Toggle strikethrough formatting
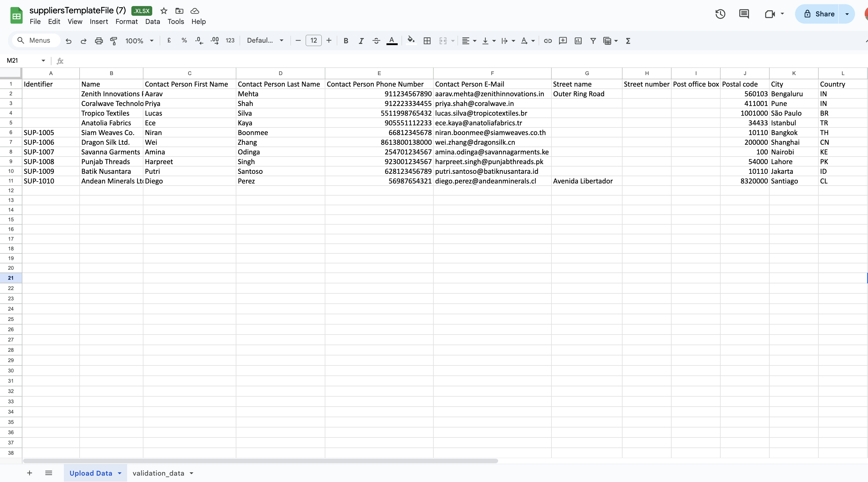 coord(376,41)
